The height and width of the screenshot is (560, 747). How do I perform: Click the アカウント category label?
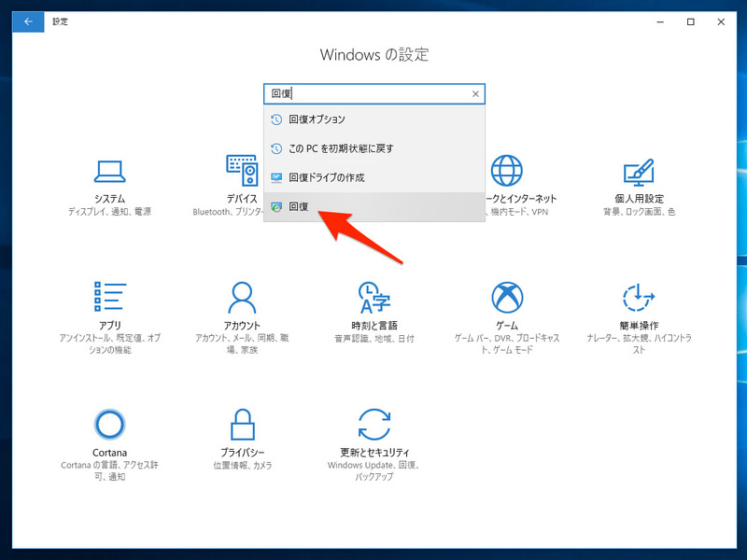(242, 325)
